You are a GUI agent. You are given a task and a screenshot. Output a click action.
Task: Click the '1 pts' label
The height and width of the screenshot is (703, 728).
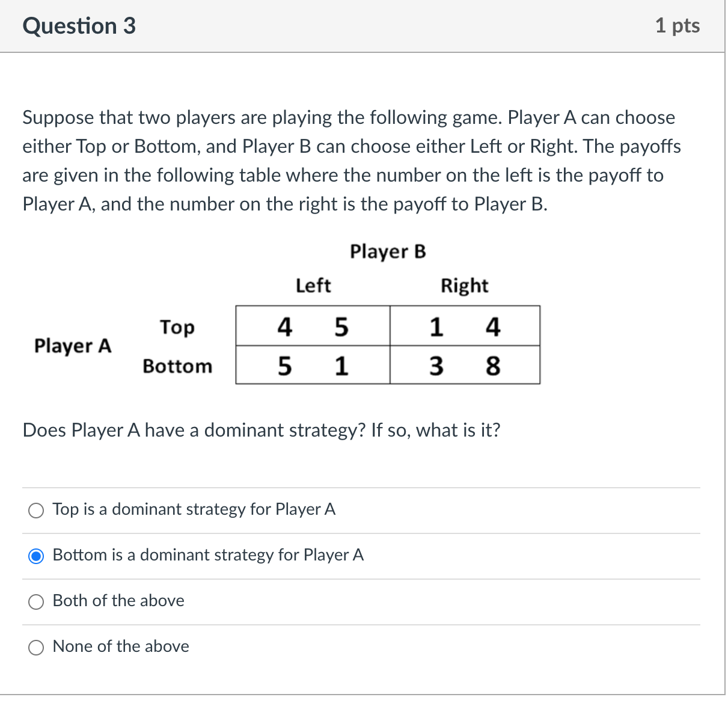678,26
